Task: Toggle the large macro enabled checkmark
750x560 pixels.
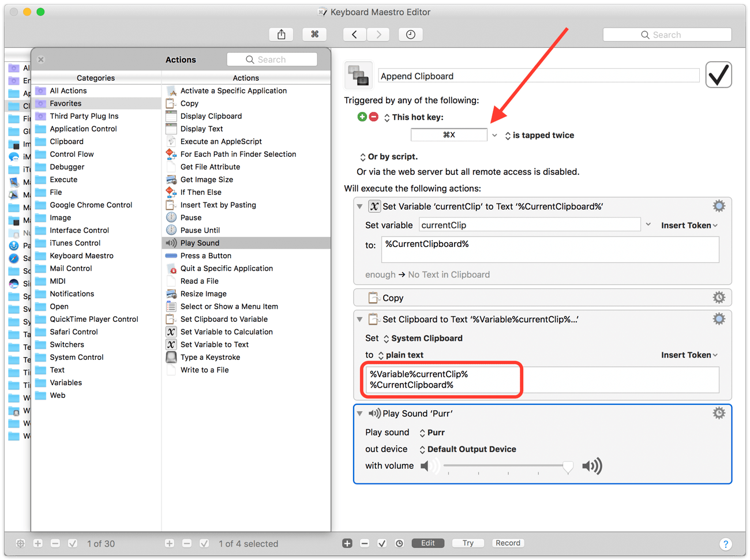Action: click(x=718, y=75)
